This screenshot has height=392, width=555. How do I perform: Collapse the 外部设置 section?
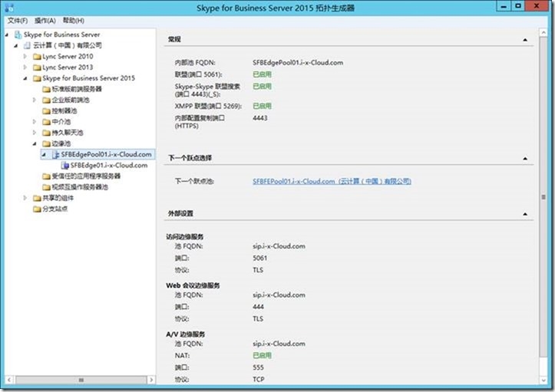525,214
